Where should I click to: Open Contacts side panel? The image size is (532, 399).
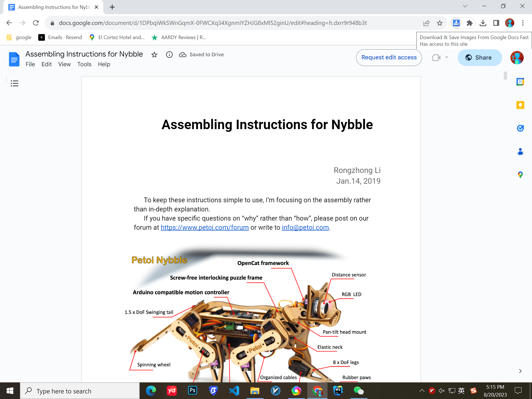[520, 152]
